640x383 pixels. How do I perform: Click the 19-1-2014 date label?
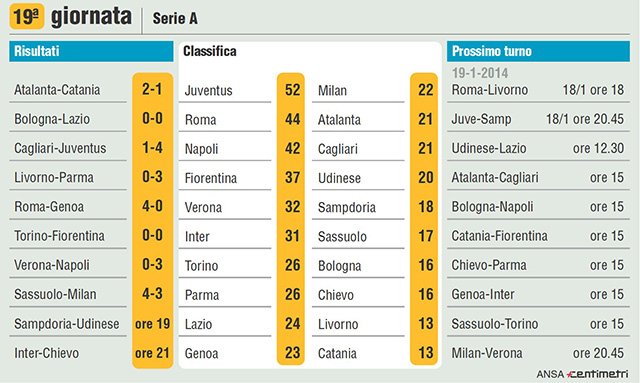[x=480, y=73]
